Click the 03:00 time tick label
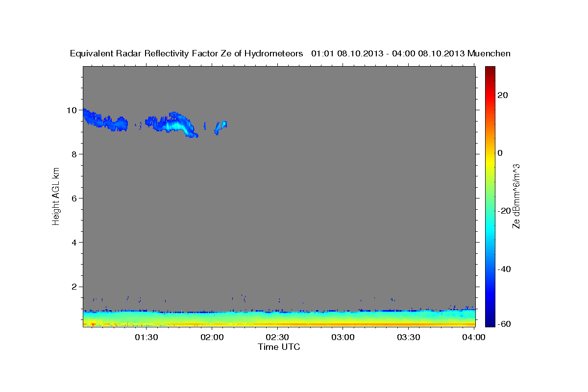588x392 pixels. pos(343,337)
